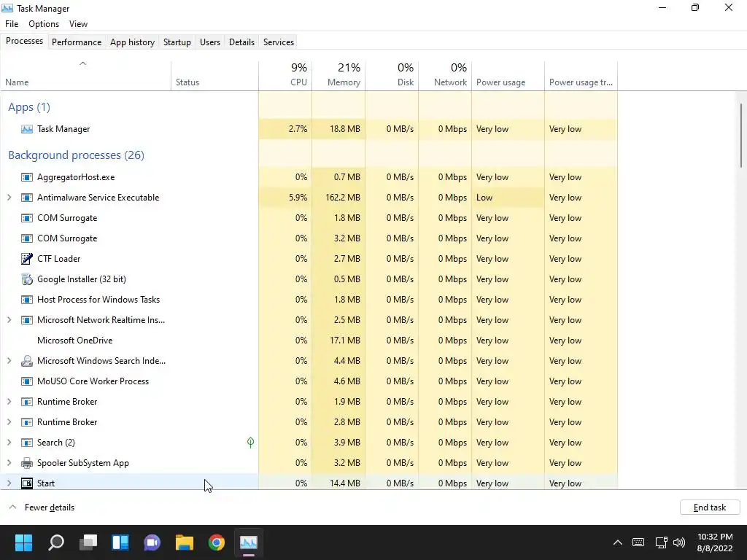Click the Start process icon
The width and height of the screenshot is (747, 560).
pyautogui.click(x=27, y=483)
